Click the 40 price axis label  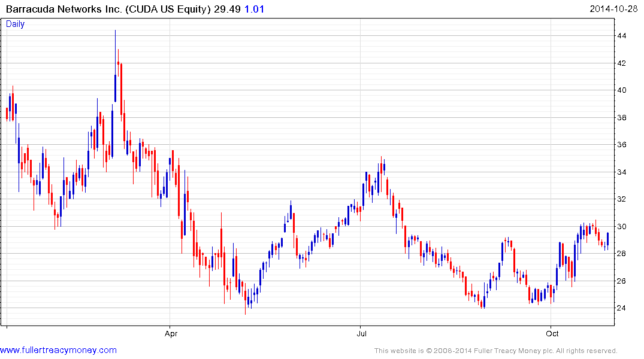tap(622, 90)
